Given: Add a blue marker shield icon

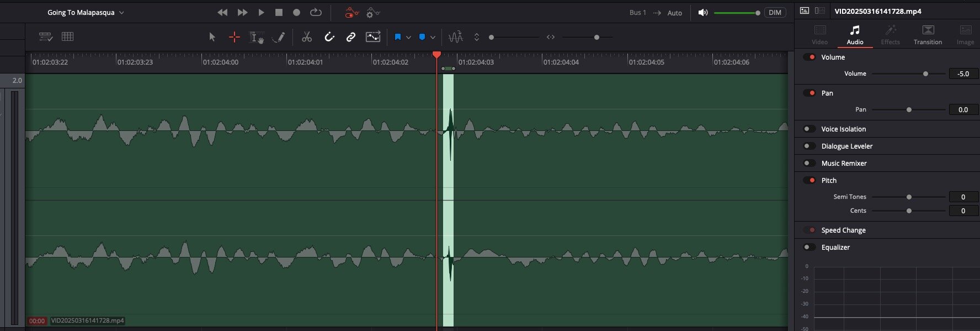Looking at the screenshot, I should coord(422,37).
